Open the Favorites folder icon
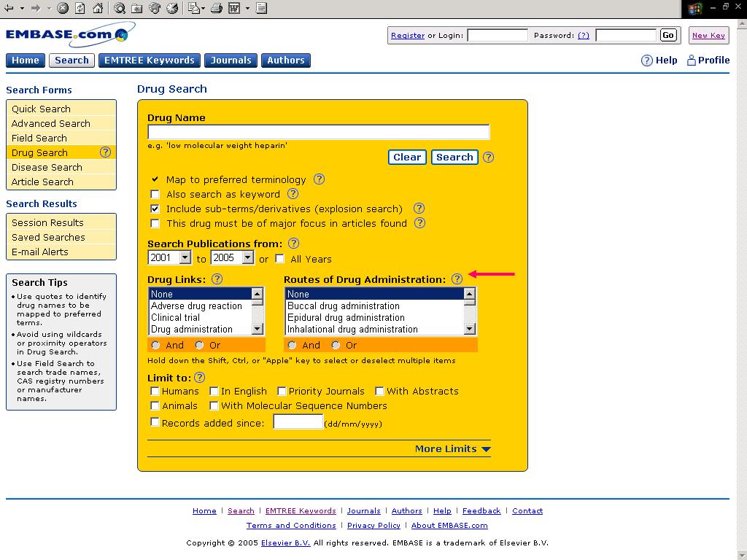 (x=137, y=8)
